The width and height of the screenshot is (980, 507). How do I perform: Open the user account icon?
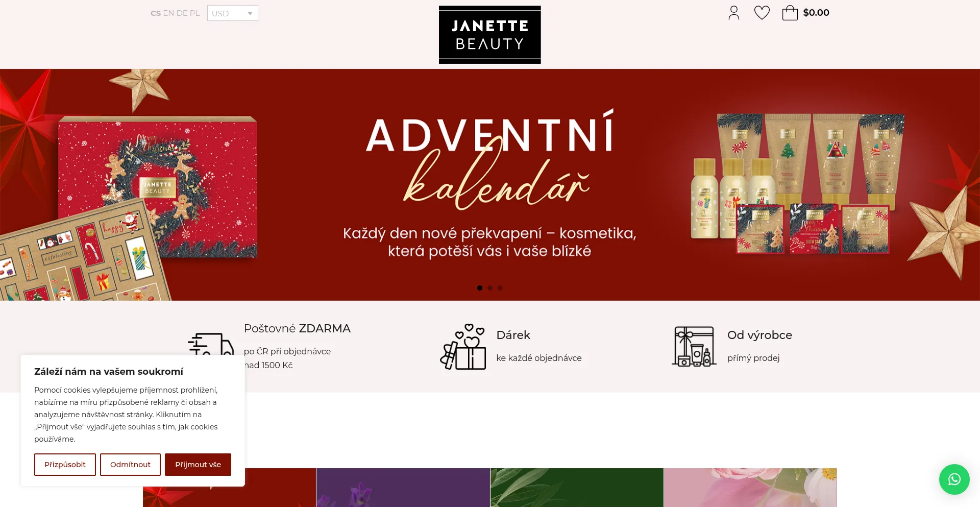pyautogui.click(x=733, y=13)
